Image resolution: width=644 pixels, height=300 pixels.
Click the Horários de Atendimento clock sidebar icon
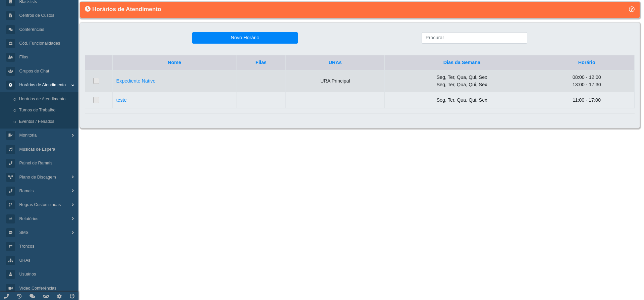10,85
